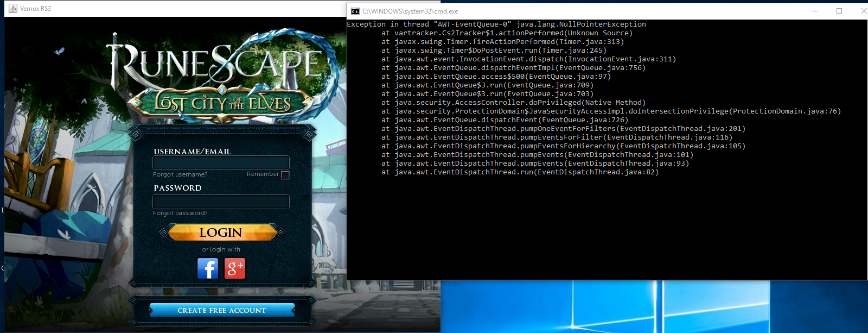
Task: Click the Timer$DoPostEvent.run stack line
Action: 494,51
